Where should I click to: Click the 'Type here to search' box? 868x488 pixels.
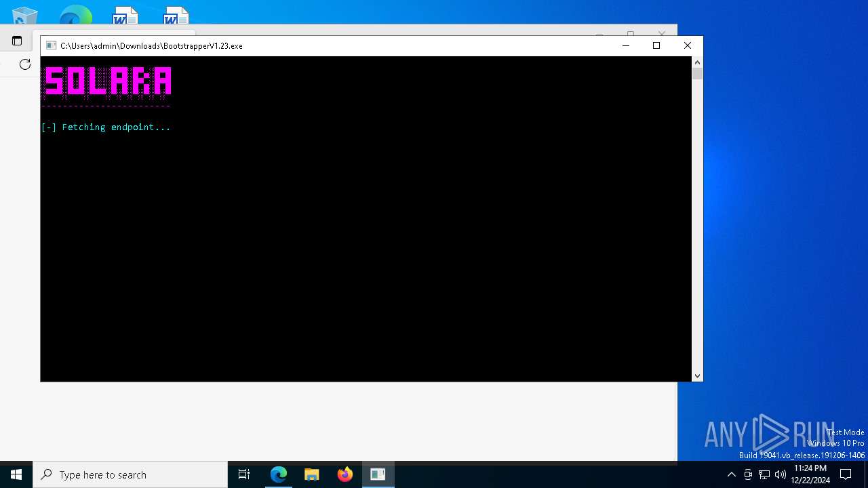(130, 474)
